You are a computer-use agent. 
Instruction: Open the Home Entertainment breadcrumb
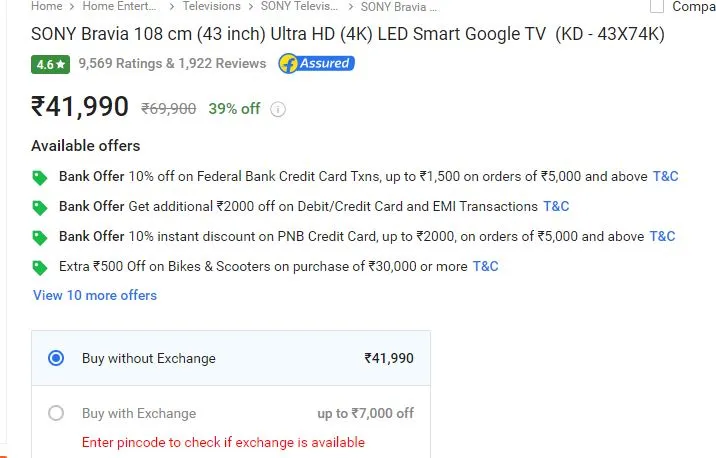[119, 6]
